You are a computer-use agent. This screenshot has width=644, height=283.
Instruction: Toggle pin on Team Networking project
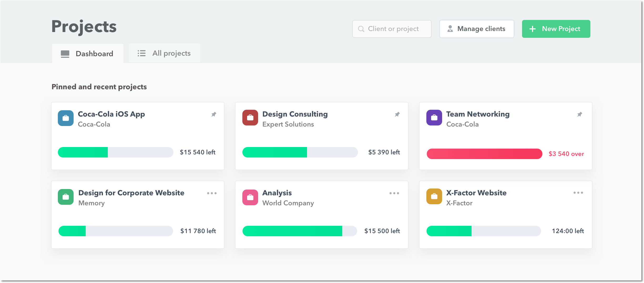(x=580, y=114)
